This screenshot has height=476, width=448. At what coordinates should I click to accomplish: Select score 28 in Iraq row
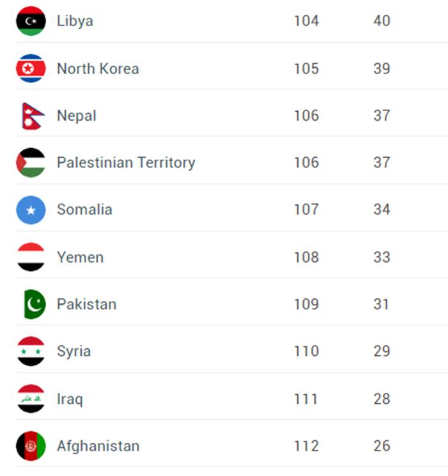[382, 399]
